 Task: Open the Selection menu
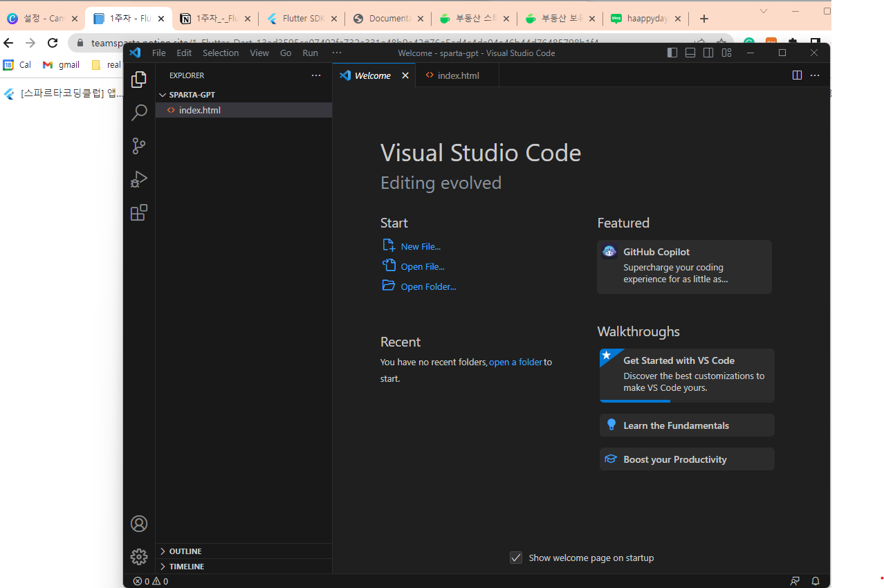(x=221, y=53)
